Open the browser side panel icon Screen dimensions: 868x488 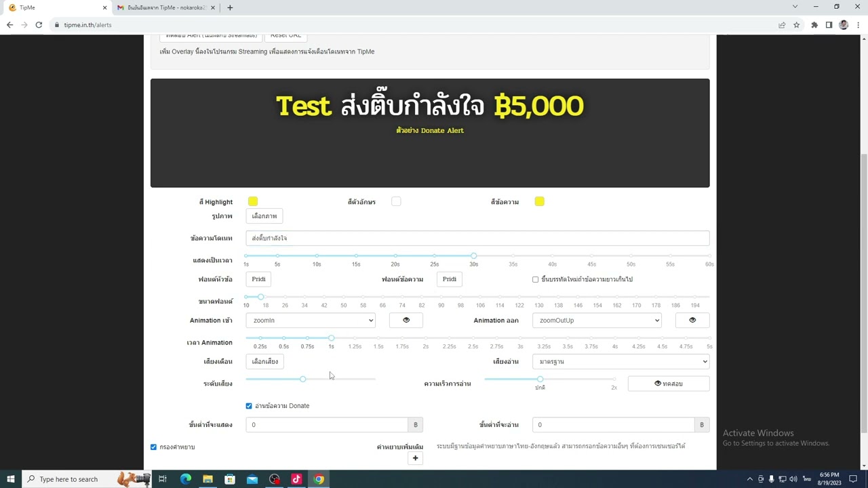pyautogui.click(x=829, y=25)
